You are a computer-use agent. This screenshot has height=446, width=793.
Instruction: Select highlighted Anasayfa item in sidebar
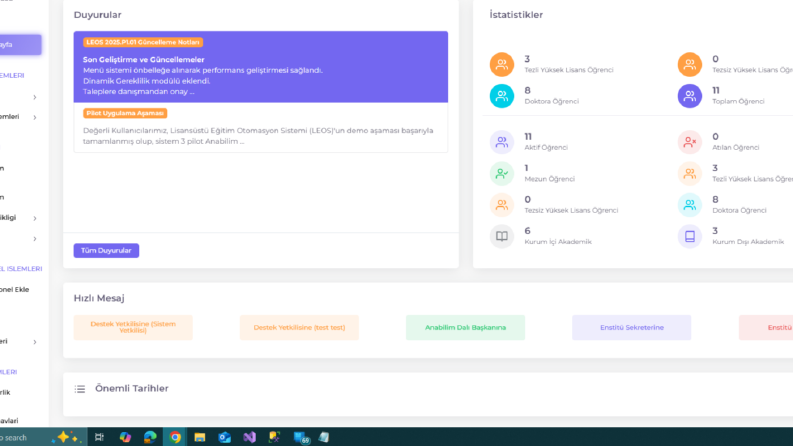(20, 44)
